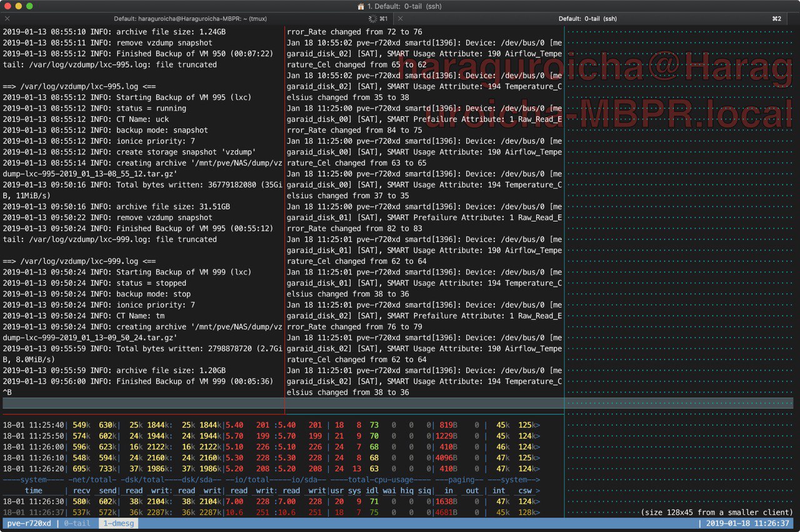
Task: Close the '0-tail (ssh)' tab
Action: click(x=401, y=19)
